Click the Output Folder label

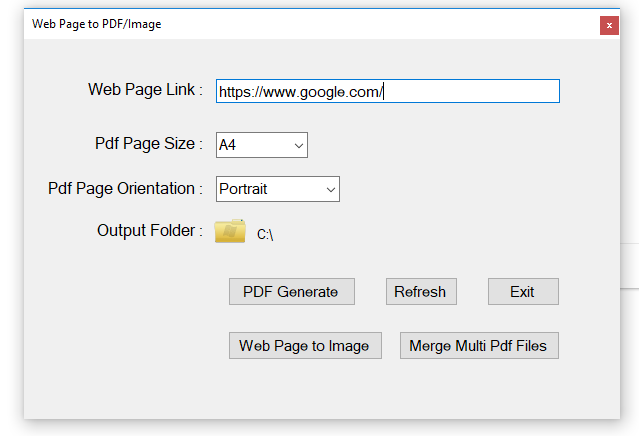coord(150,231)
